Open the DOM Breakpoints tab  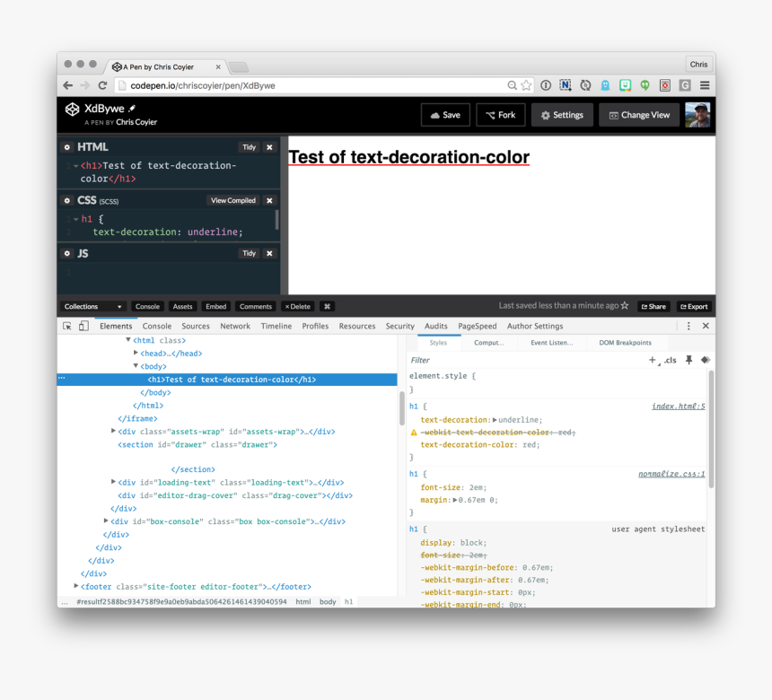625,343
